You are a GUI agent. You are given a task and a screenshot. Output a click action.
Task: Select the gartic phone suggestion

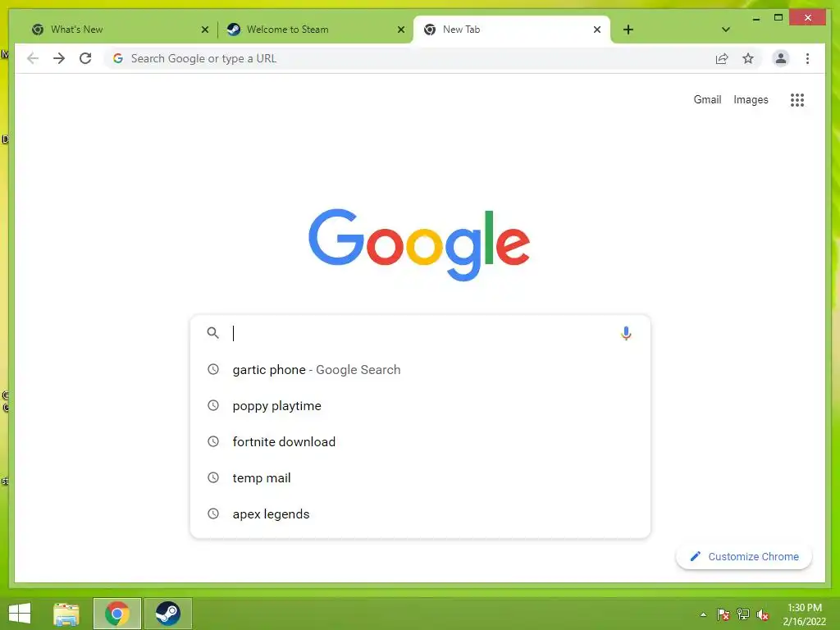coord(420,370)
